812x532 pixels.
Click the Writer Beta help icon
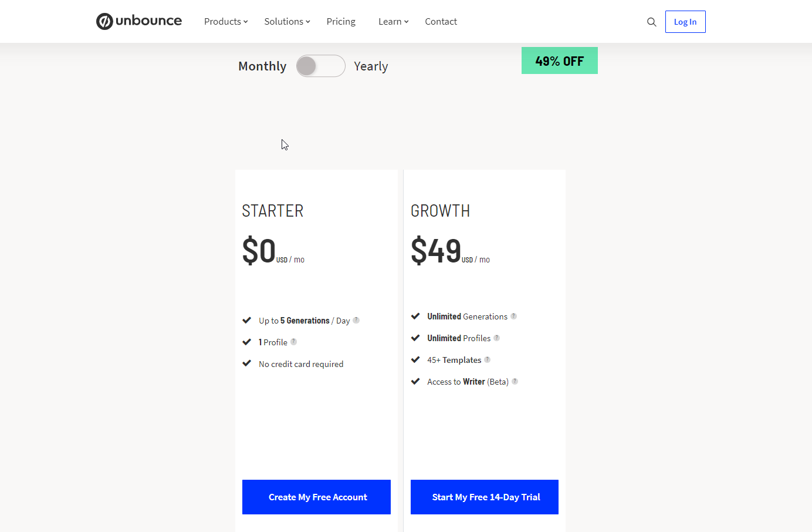pos(515,381)
